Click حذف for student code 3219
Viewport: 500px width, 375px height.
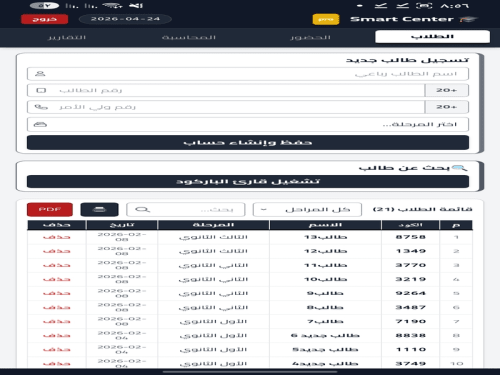pyautogui.click(x=57, y=279)
